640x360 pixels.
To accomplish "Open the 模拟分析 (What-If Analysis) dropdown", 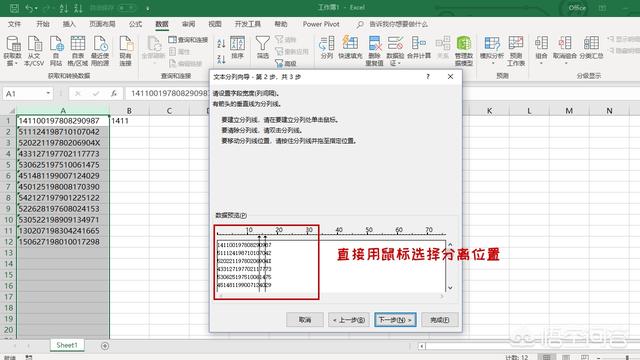I will [492, 51].
